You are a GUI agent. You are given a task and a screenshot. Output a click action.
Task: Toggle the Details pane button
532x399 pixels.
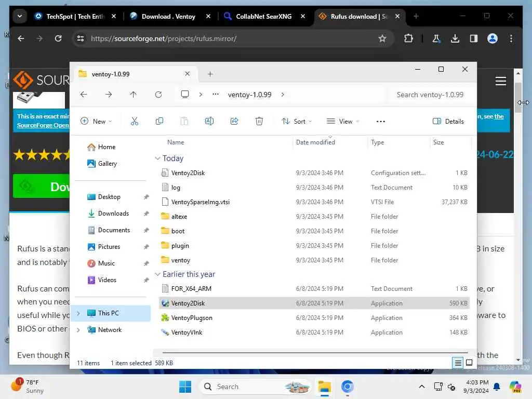tap(448, 122)
